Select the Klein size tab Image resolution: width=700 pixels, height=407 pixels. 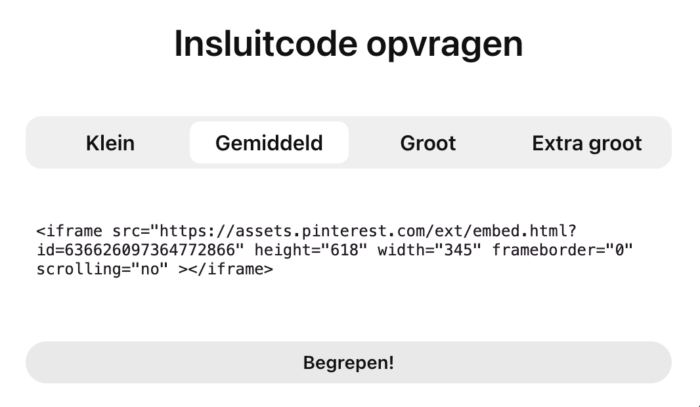pos(110,143)
